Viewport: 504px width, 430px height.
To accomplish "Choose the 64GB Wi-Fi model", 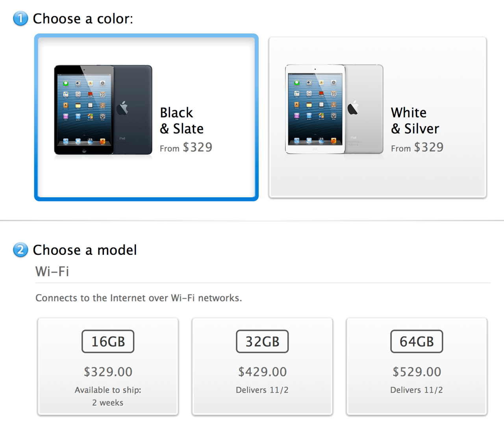I will 416,366.
